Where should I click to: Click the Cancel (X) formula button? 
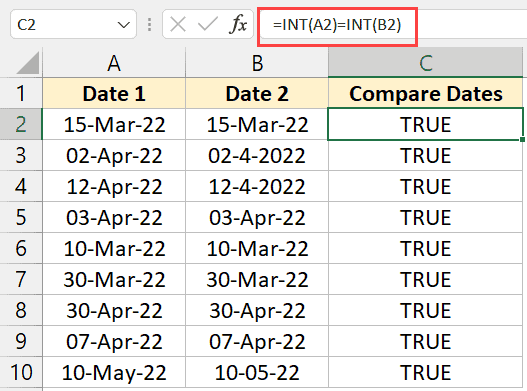[178, 25]
